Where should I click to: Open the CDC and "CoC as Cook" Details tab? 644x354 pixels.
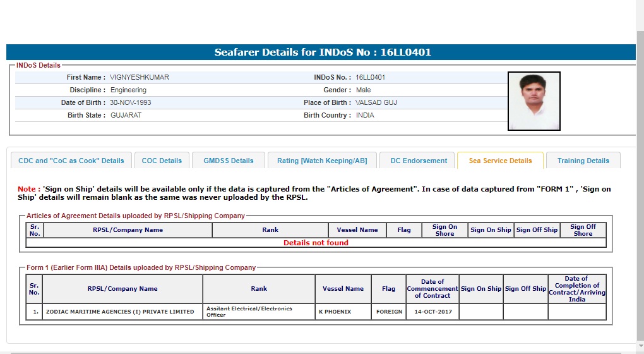click(71, 161)
